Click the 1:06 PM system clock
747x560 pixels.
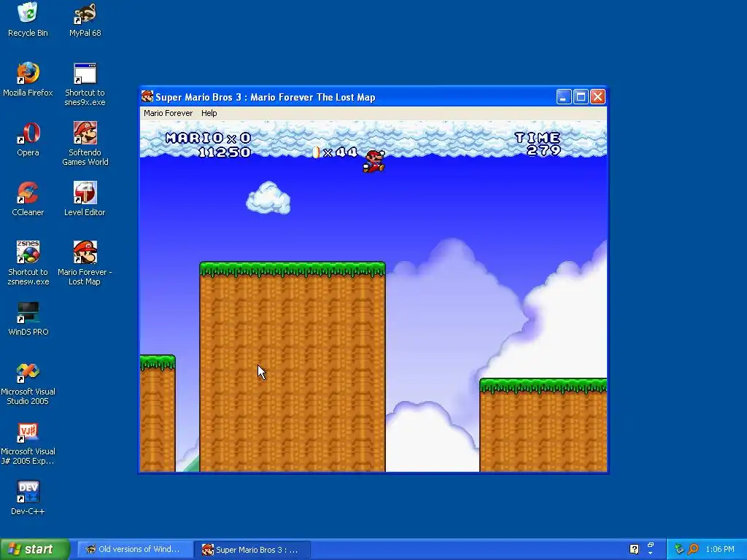(x=720, y=549)
